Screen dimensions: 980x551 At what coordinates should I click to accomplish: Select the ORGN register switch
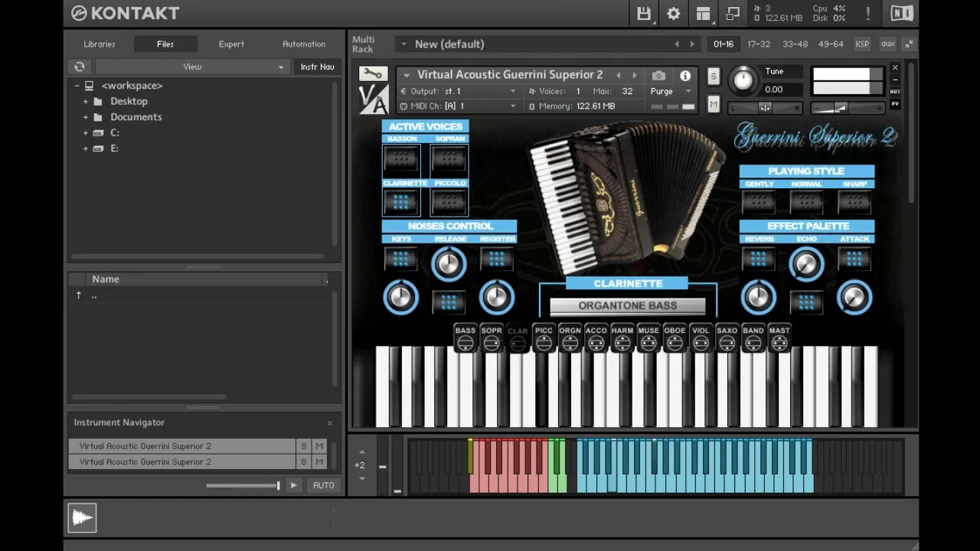pyautogui.click(x=570, y=338)
